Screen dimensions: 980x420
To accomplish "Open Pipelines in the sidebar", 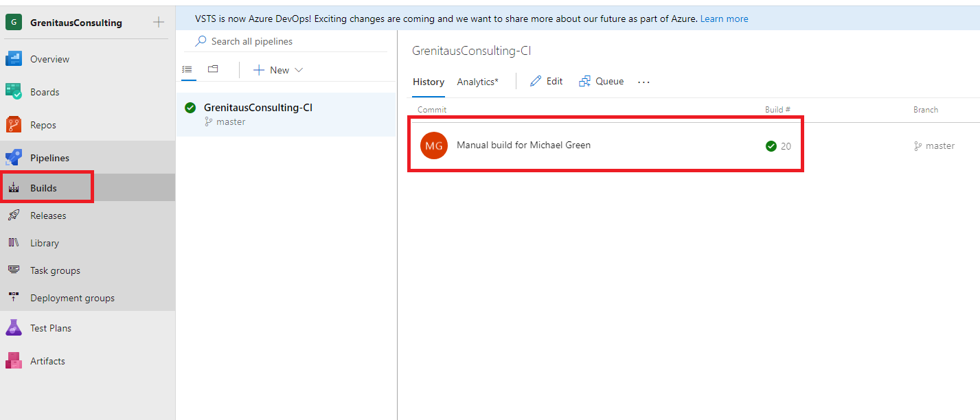I will click(49, 158).
